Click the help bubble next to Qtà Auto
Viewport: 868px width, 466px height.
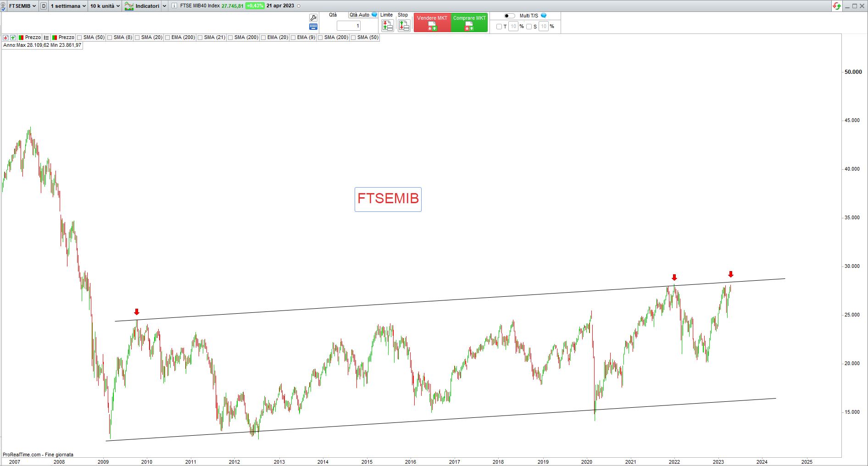point(374,15)
